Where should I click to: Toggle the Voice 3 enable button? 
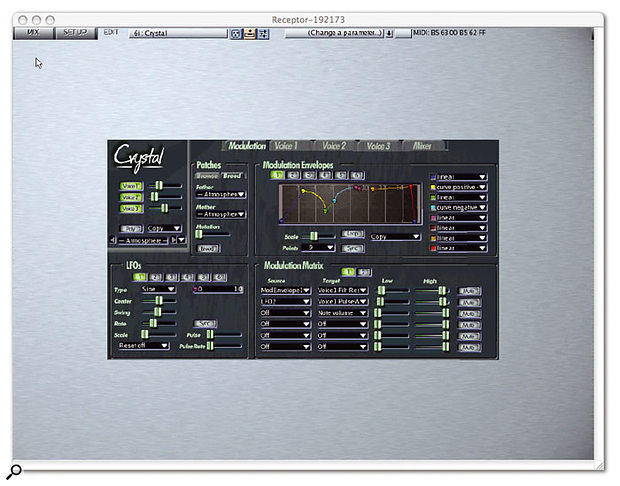(131, 208)
